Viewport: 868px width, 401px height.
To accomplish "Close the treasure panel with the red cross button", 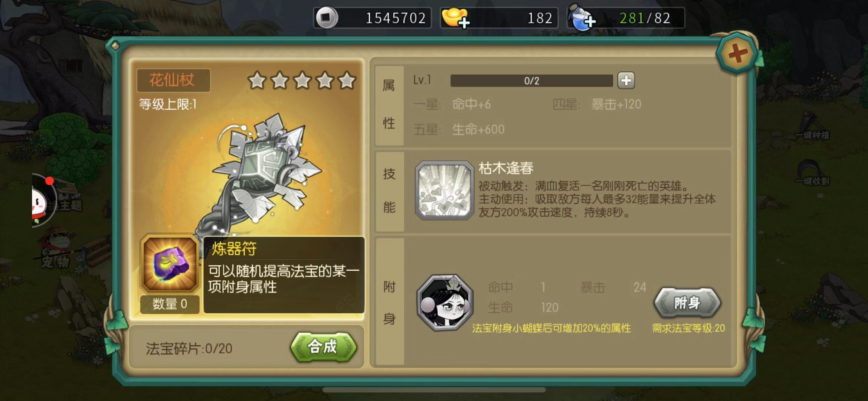I will click(737, 54).
